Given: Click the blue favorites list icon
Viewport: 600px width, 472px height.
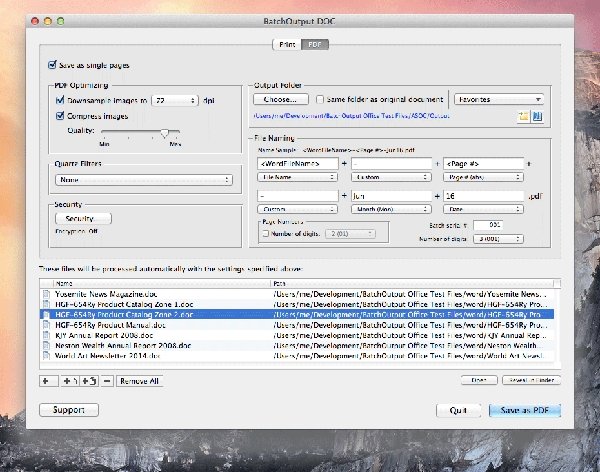Looking at the screenshot, I should pyautogui.click(x=537, y=116).
